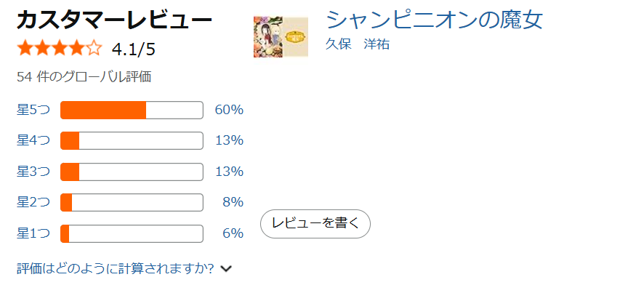Viewport: 644px width, 293px height.
Task: Click the 2-star rating bar
Action: [132, 202]
